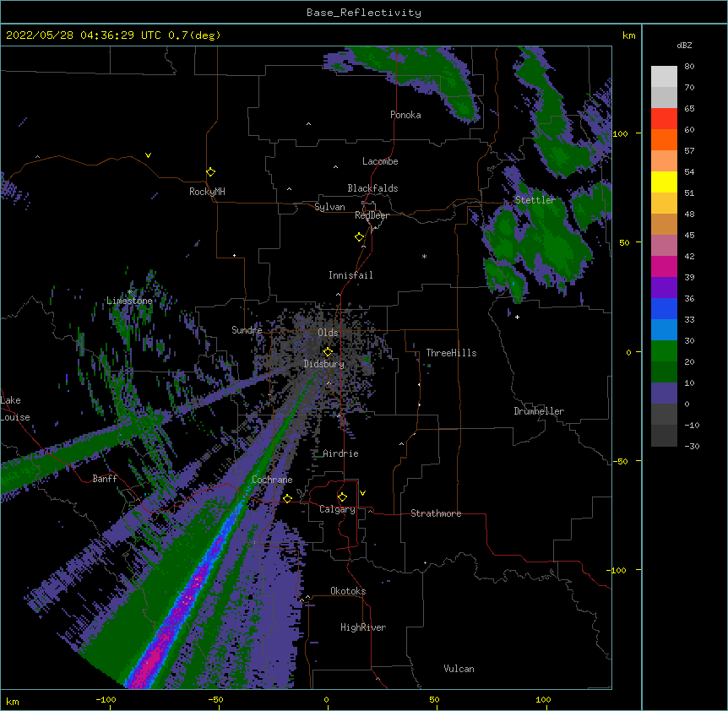Viewport: 728px width, 711px height.
Task: Click the Limestone label on the map
Action: (x=129, y=301)
